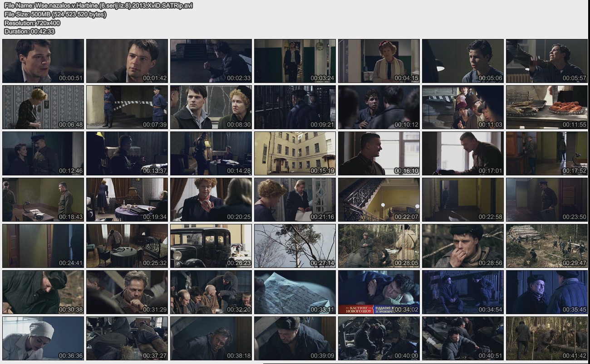
Task: Select the round table room frame at 00:19:34
Action: click(127, 199)
